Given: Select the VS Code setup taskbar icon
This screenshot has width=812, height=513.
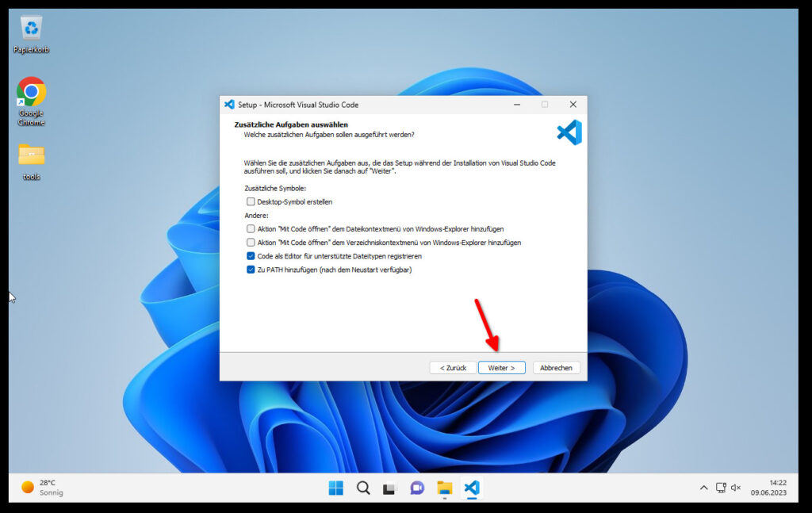Looking at the screenshot, I should [x=472, y=488].
